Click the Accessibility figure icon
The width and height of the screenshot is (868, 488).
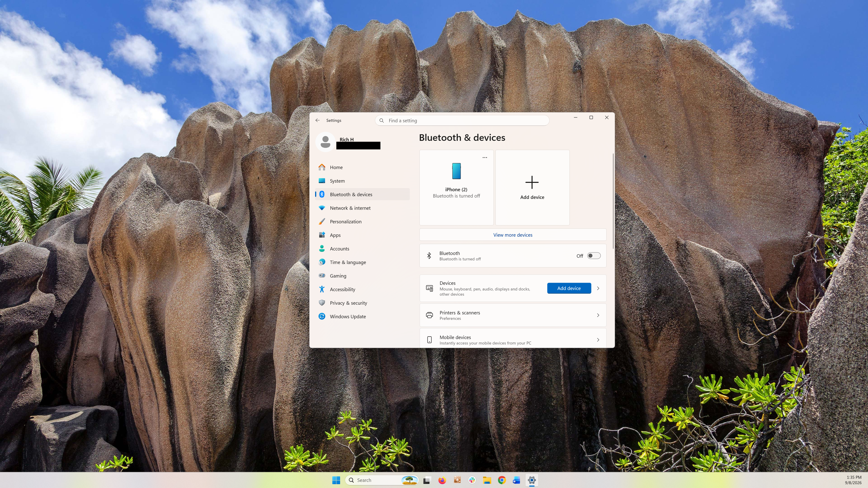[322, 289]
